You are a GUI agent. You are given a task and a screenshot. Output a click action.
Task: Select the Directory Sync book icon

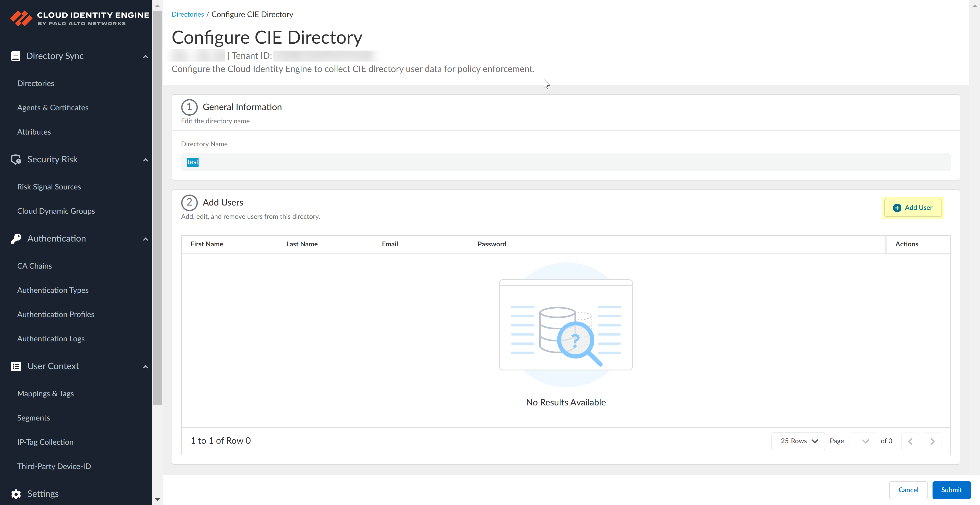tap(16, 56)
